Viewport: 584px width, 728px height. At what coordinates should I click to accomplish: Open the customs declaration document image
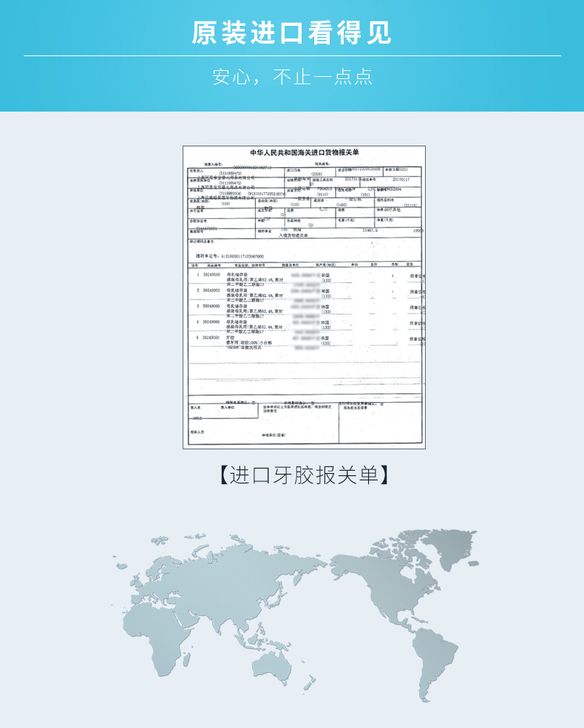[304, 297]
